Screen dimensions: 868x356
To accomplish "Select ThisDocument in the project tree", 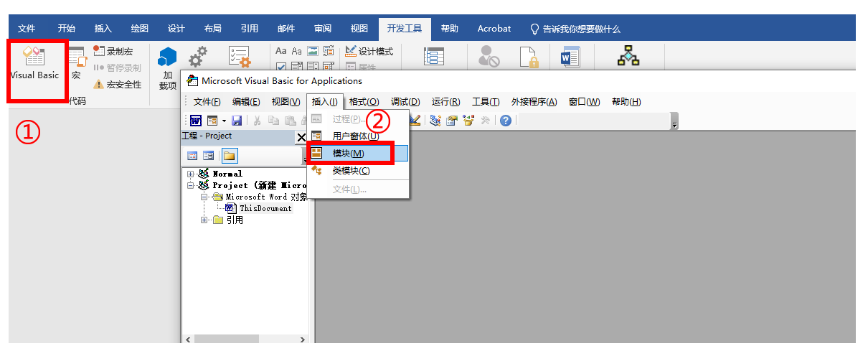I will (265, 208).
